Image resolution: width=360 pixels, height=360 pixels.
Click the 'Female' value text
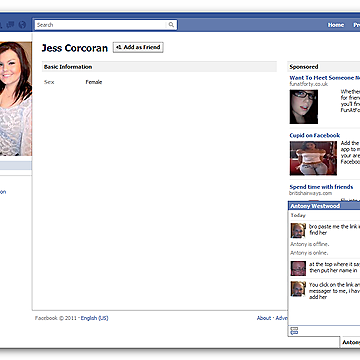pyautogui.click(x=94, y=82)
